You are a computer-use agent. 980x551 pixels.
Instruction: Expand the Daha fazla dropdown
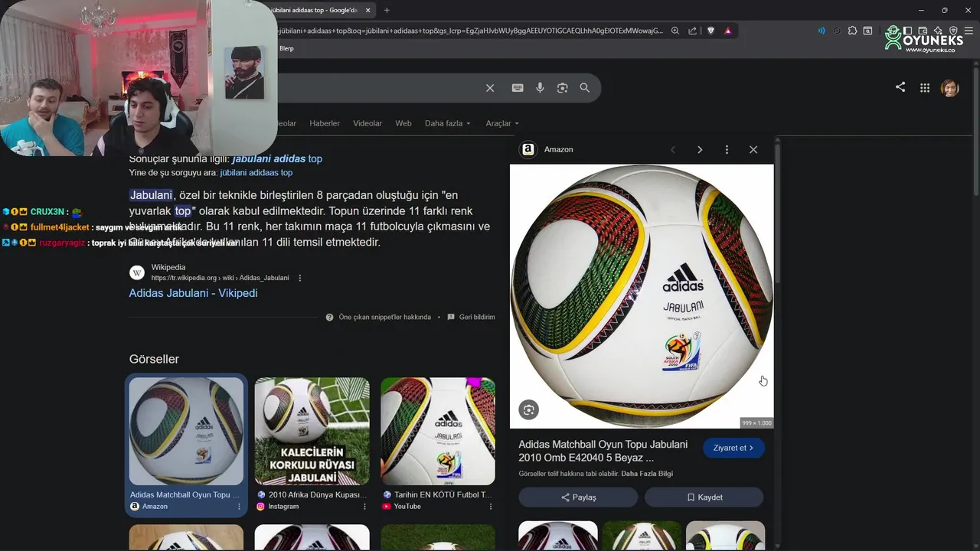click(448, 123)
